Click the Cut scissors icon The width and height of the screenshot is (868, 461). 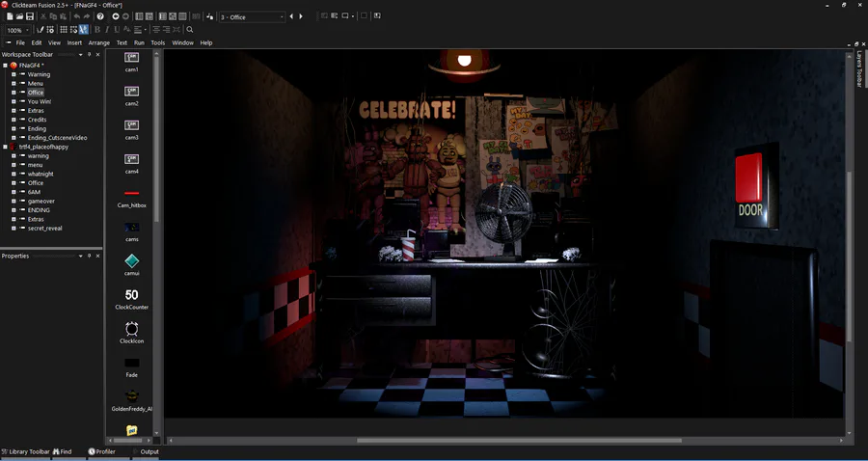[43, 16]
